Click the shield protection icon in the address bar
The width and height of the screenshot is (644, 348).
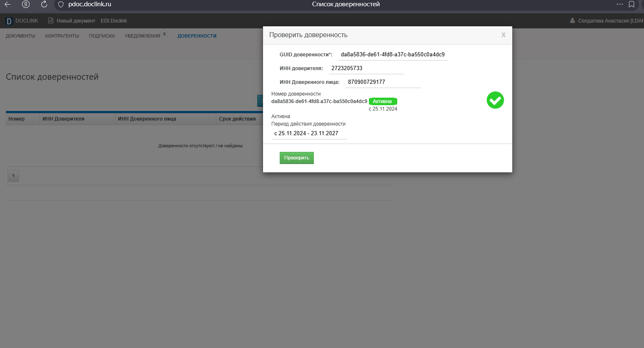point(61,5)
